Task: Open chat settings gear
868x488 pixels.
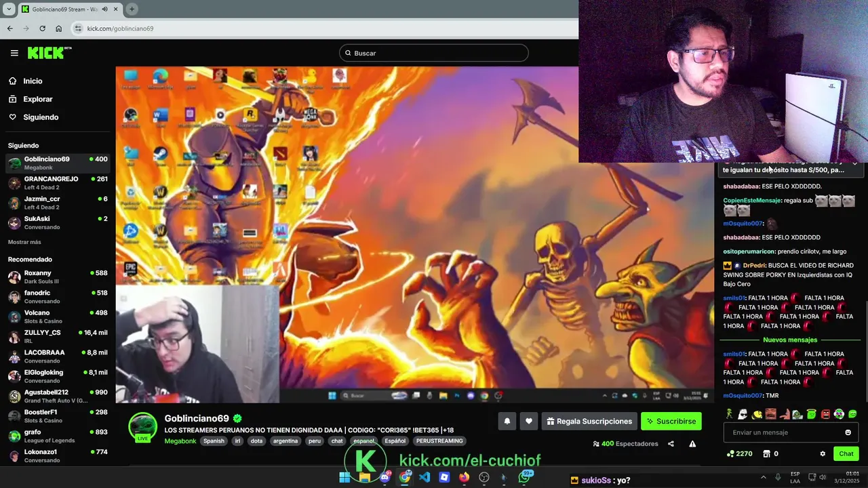Action: coord(823,453)
